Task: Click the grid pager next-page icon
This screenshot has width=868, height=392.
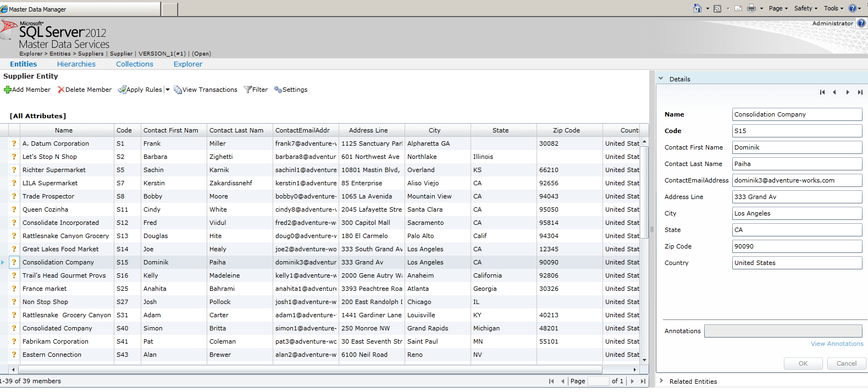Action: [x=632, y=381]
